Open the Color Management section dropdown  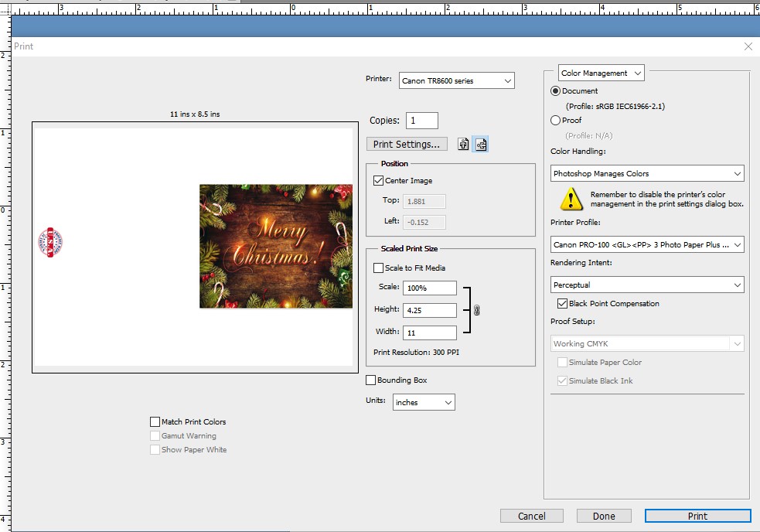click(602, 73)
